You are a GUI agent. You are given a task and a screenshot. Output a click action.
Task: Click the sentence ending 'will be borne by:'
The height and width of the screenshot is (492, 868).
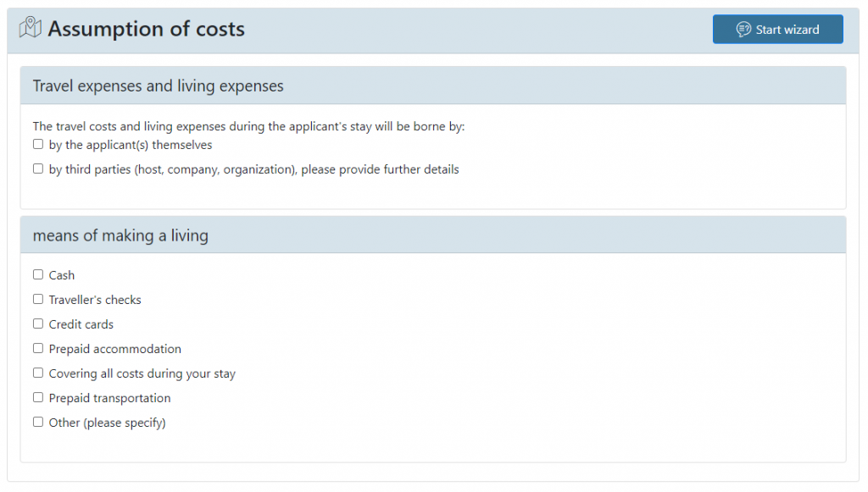(x=248, y=127)
